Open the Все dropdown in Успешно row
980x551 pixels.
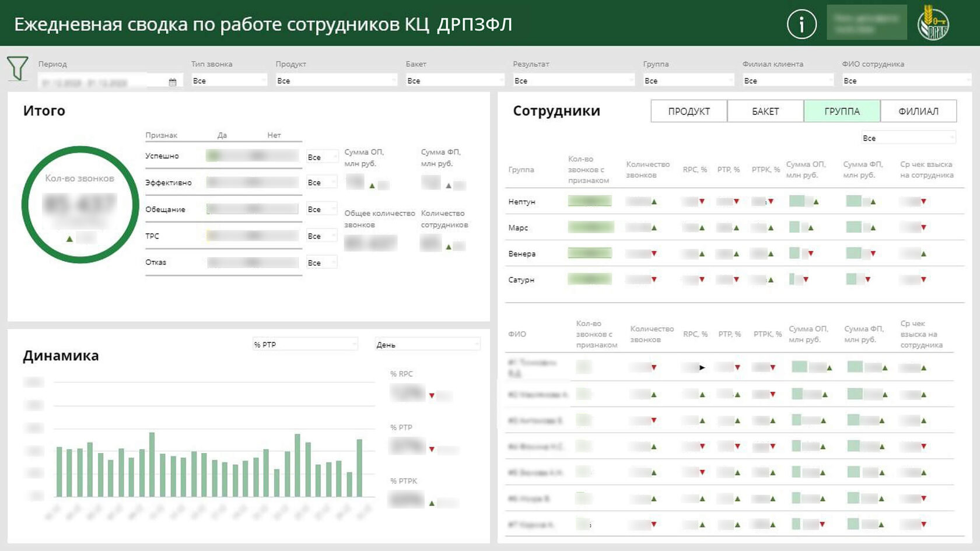[x=322, y=157]
